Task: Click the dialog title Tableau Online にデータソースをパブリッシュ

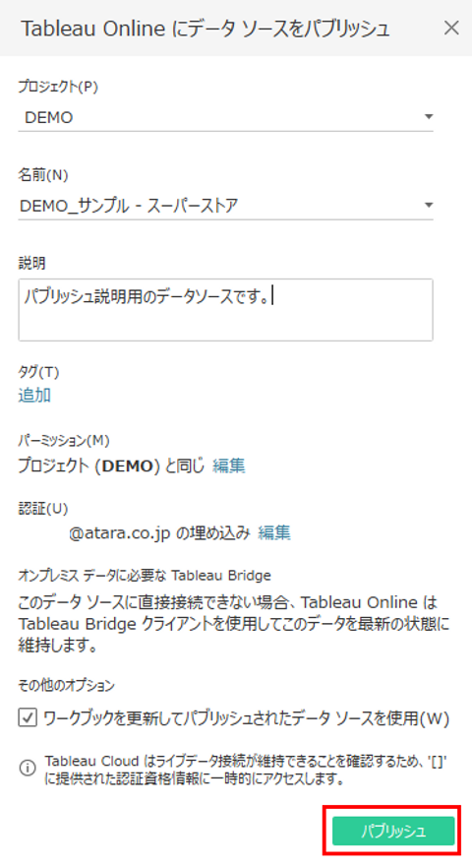Action: (206, 29)
